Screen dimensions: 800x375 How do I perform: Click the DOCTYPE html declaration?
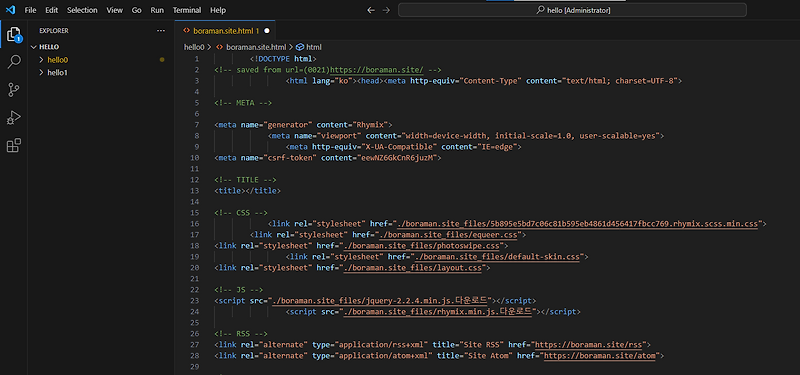coord(283,59)
